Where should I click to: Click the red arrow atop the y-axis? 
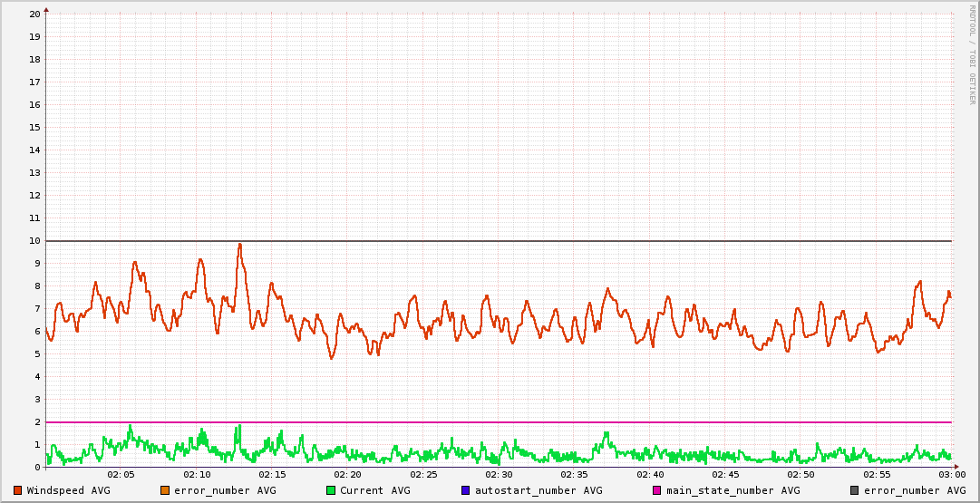[46, 10]
